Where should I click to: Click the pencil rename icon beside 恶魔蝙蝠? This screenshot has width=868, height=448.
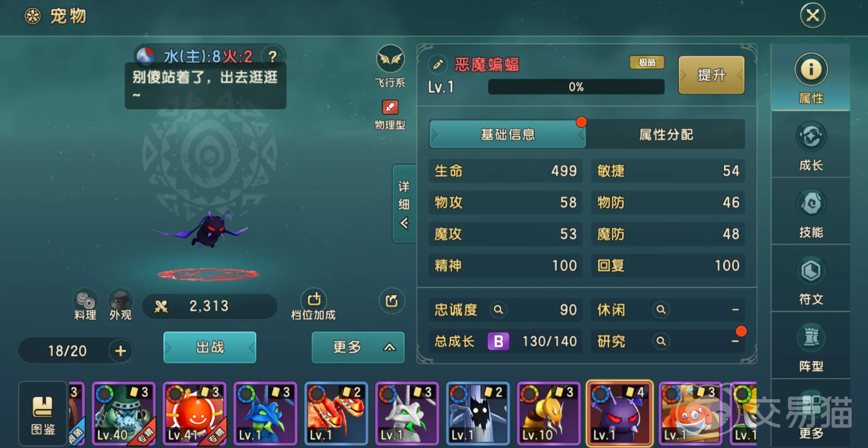pos(438,64)
